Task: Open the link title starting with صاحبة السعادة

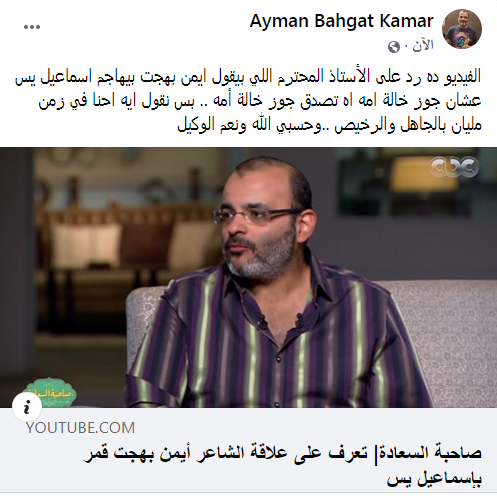Action: tap(282, 466)
